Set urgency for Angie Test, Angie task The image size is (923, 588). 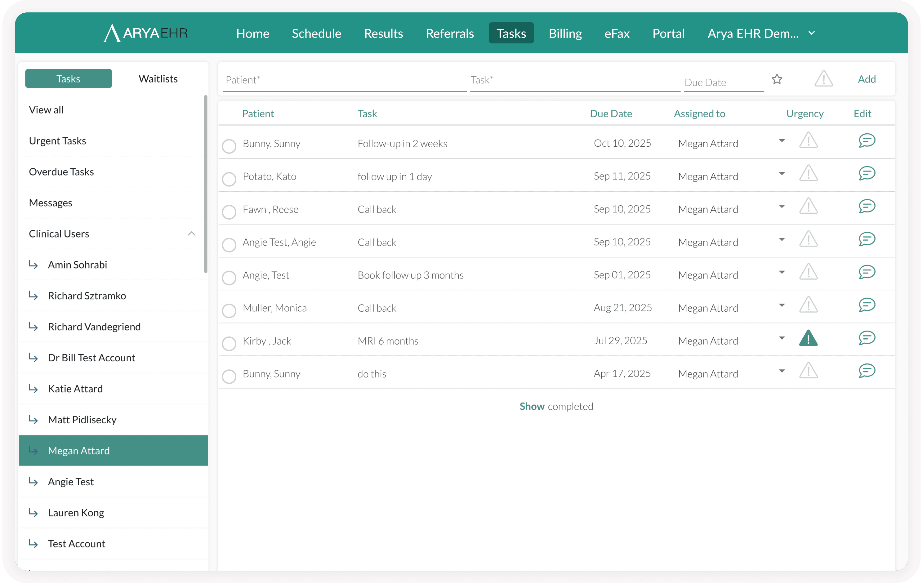click(808, 239)
